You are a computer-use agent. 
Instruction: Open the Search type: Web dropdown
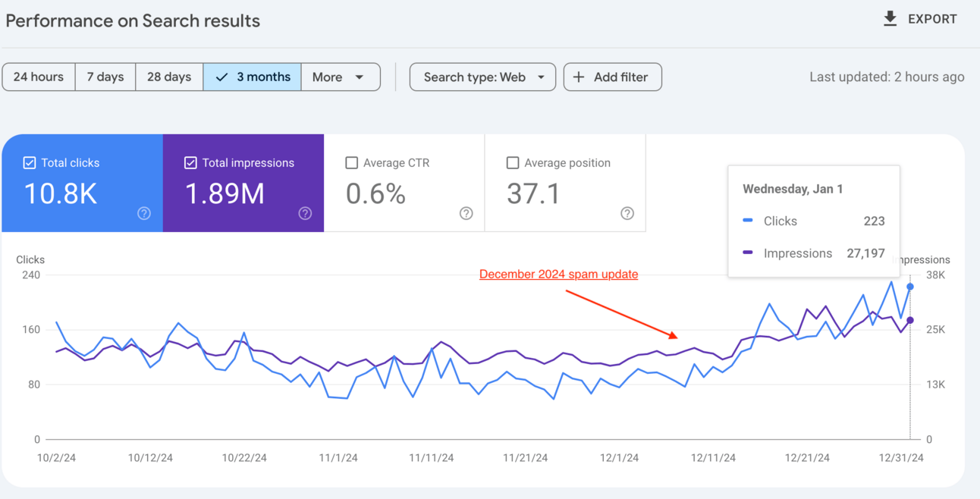[482, 77]
